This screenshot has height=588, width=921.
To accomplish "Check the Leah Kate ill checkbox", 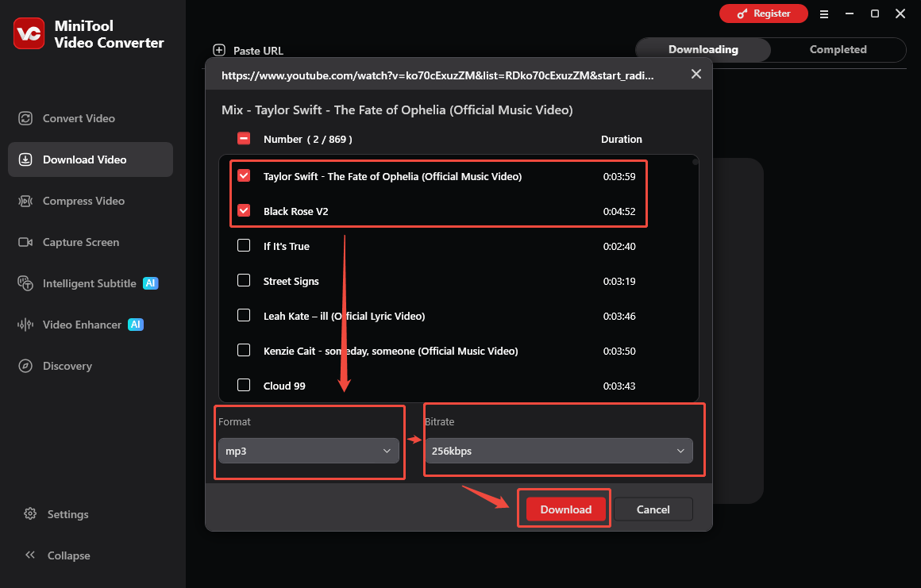I will [x=244, y=315].
